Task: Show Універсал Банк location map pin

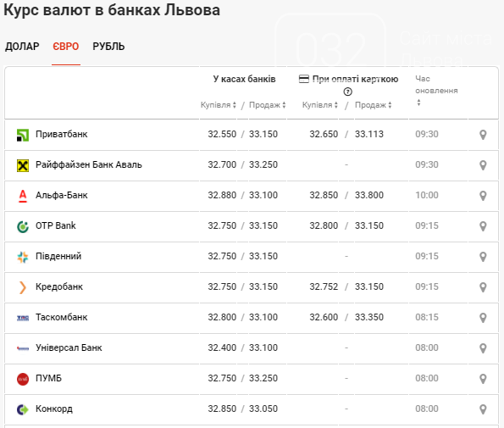Action: click(483, 348)
